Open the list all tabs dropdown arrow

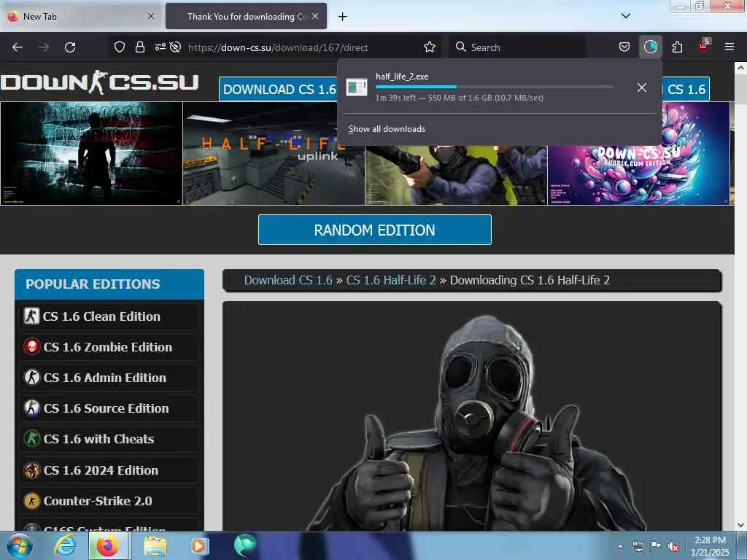pos(625,16)
